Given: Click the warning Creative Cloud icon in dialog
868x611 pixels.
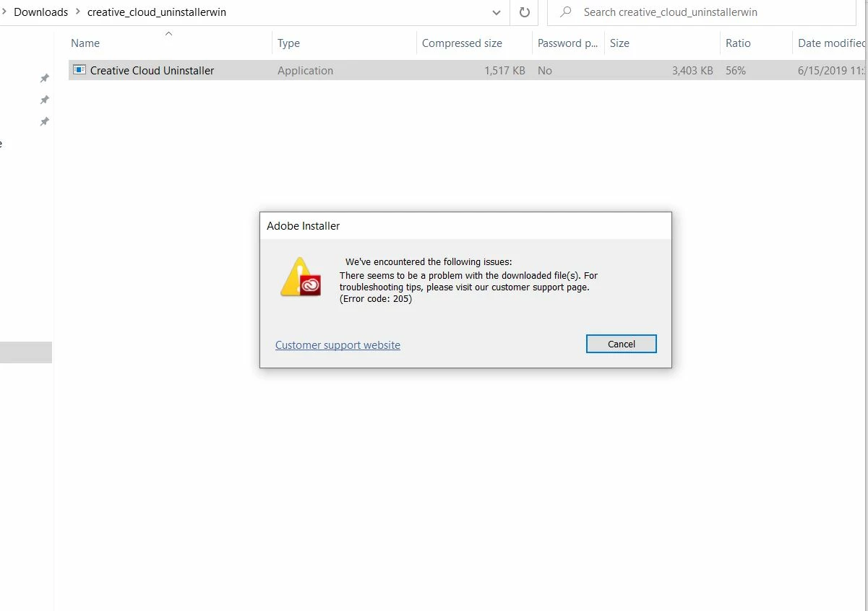Looking at the screenshot, I should 301,277.
